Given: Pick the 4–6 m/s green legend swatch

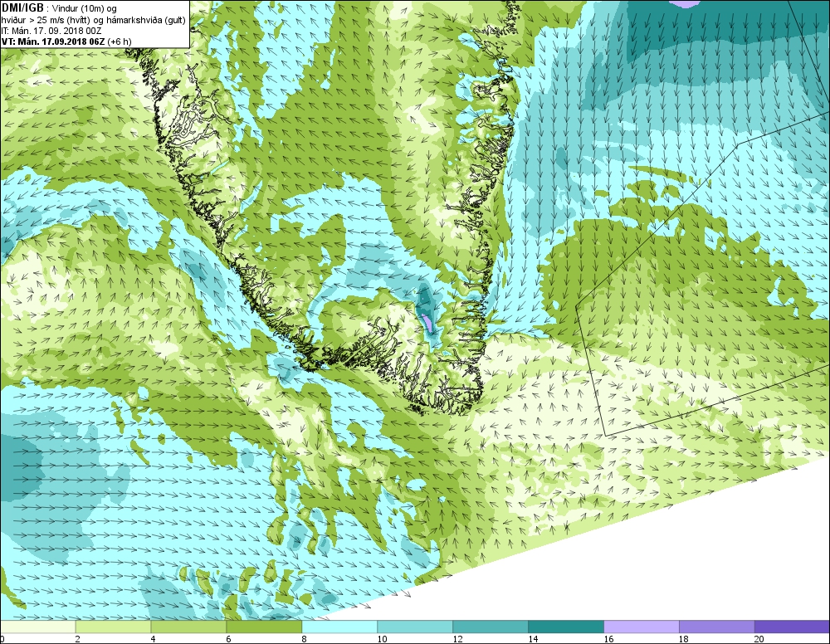Looking at the screenshot, I should coord(189,627).
